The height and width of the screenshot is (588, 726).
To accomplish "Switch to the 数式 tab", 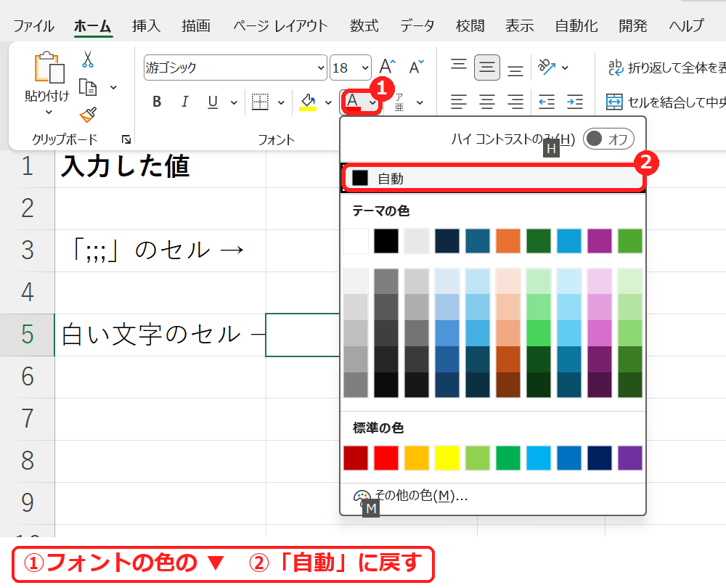I will (364, 25).
